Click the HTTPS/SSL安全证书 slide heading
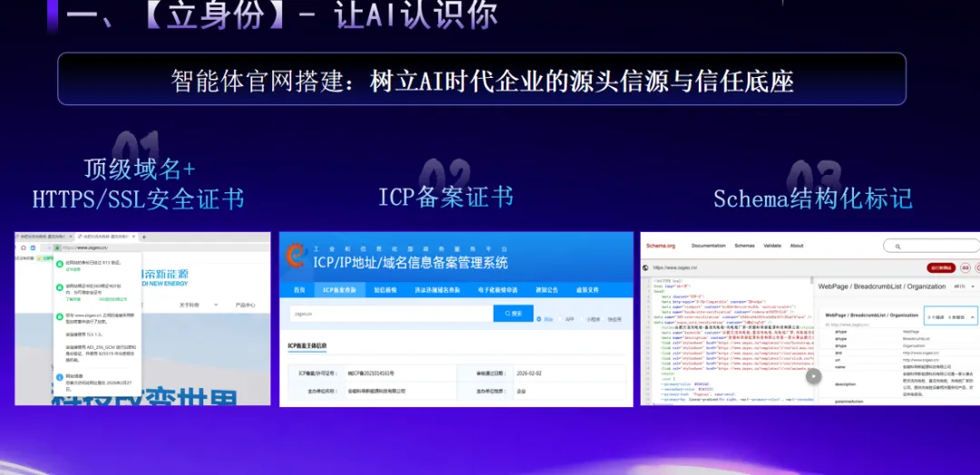Viewport: 980px width, 475px height. [x=138, y=199]
